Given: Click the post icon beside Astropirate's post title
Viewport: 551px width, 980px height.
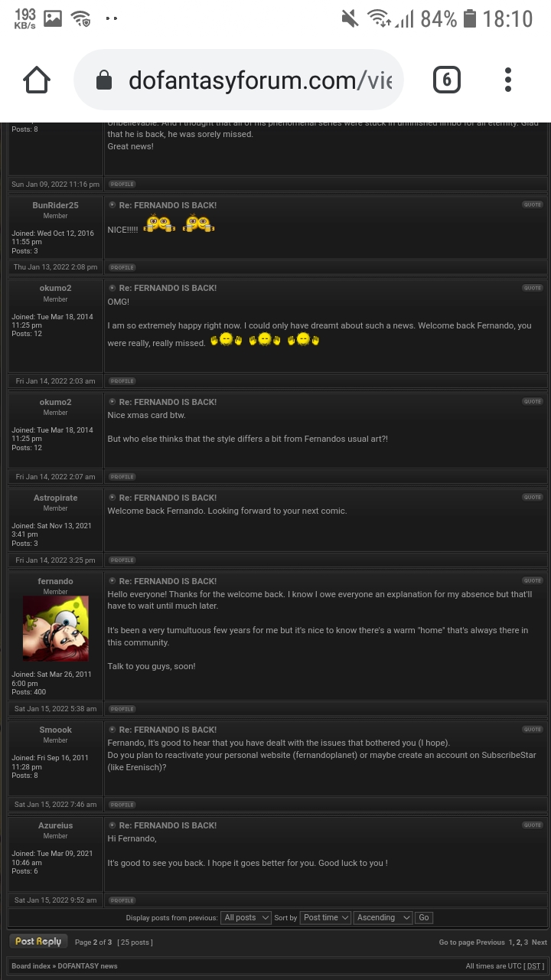Looking at the screenshot, I should pyautogui.click(x=112, y=498).
